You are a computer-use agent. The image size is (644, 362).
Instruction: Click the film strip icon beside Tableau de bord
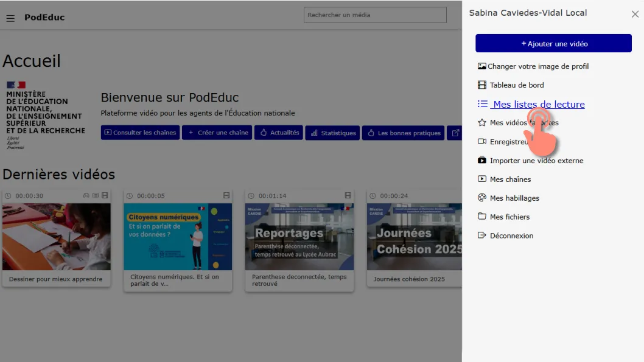point(481,85)
